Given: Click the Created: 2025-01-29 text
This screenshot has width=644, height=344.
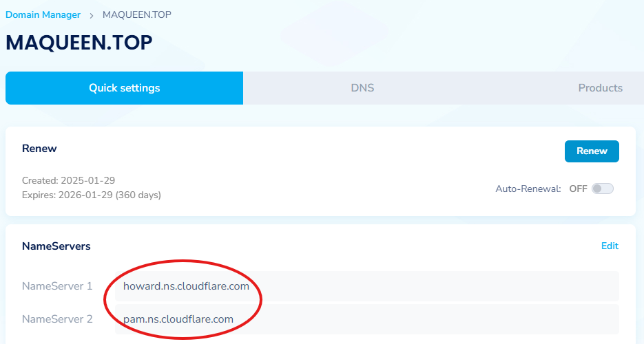Looking at the screenshot, I should click(x=69, y=180).
